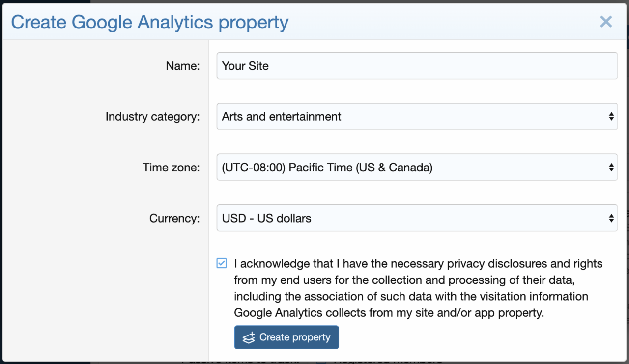Click the 'USD - US dollars' value text
The width and height of the screenshot is (629, 364).
pos(266,218)
